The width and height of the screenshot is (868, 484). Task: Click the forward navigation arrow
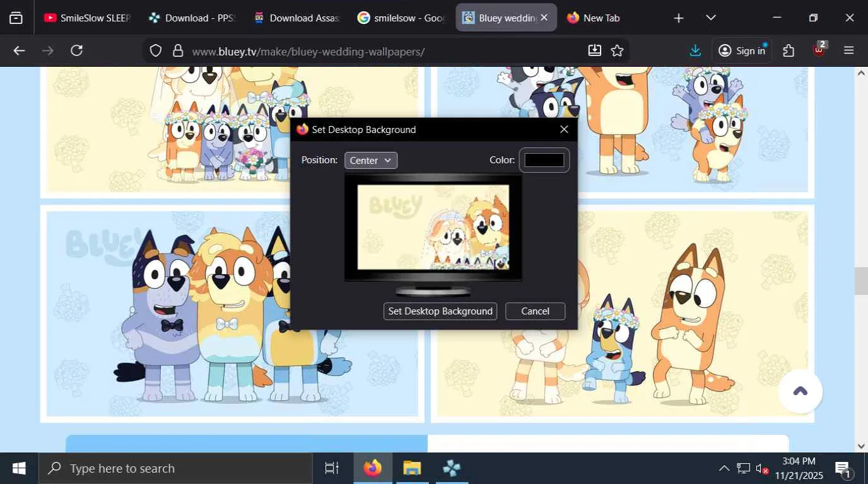click(x=48, y=50)
